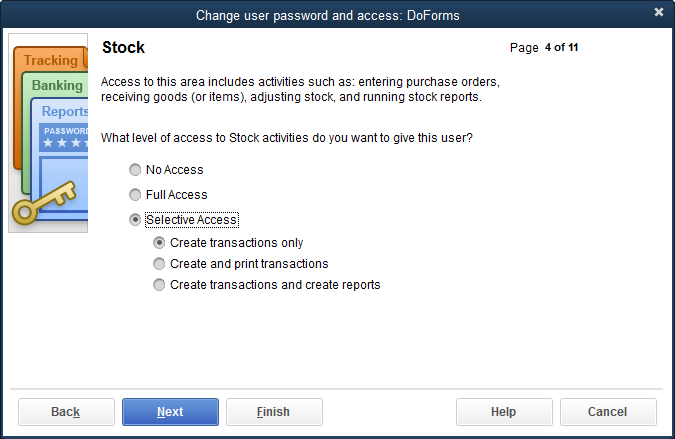Open Help for this dialog
This screenshot has width=675, height=439.
tap(504, 412)
